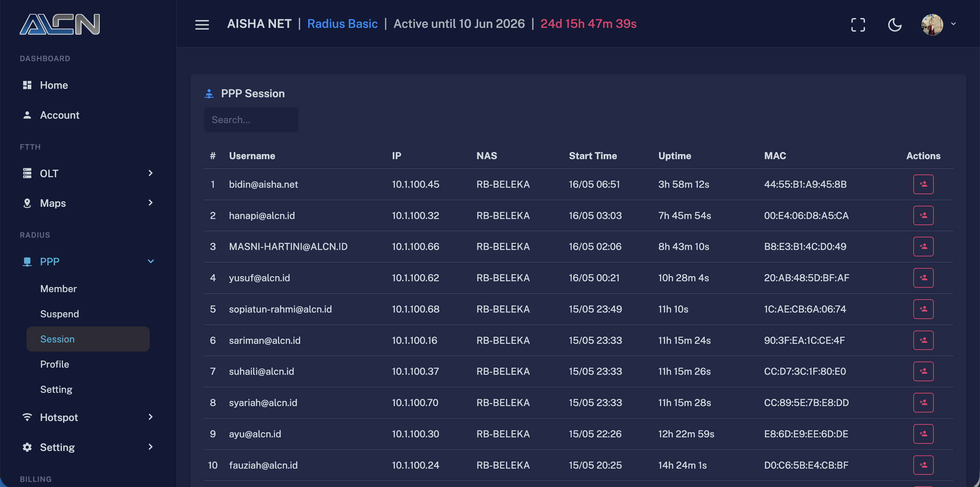Disconnect session for fauziah@alcn.id
This screenshot has width=980, height=487.
pyautogui.click(x=923, y=465)
